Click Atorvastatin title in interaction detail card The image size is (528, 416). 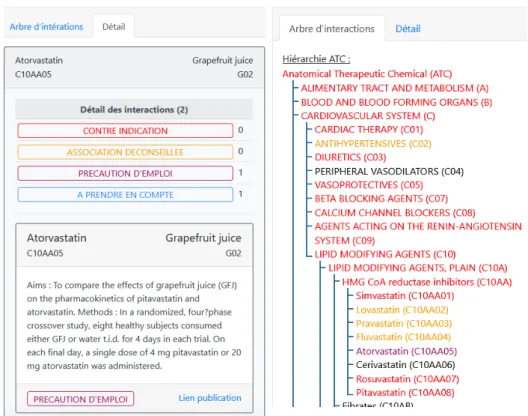pos(57,238)
